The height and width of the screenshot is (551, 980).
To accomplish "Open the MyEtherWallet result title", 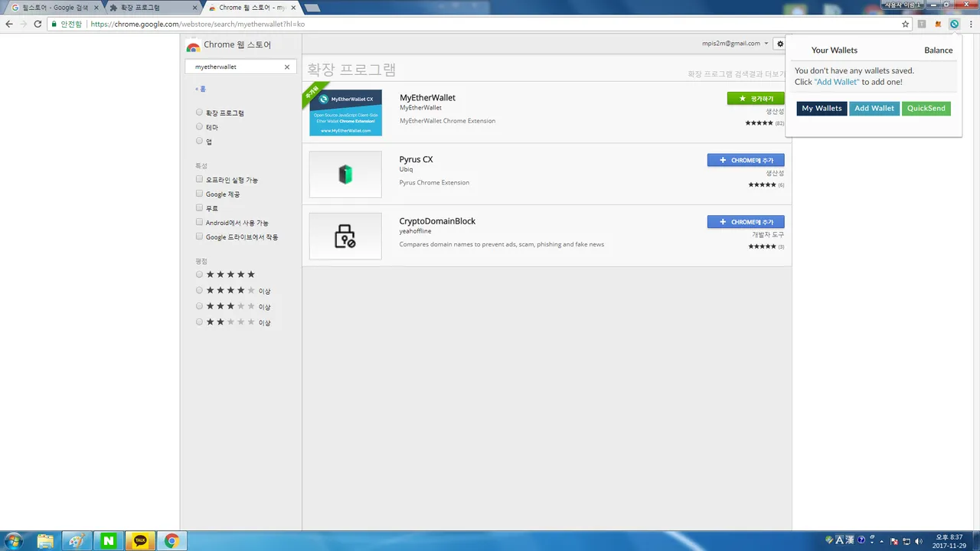I will coord(427,98).
